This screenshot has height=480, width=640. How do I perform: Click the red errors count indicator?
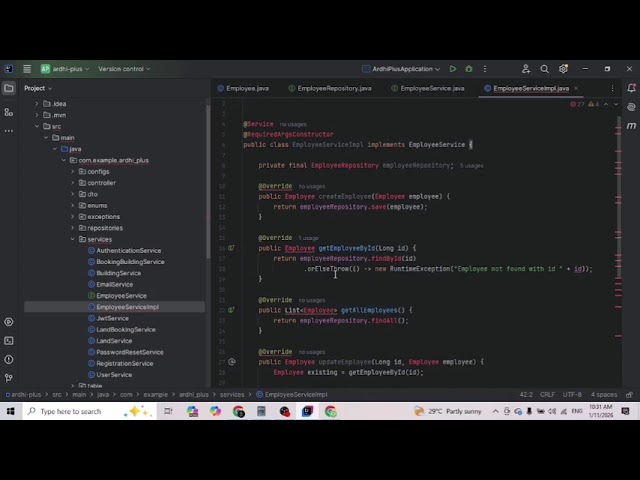tap(577, 104)
